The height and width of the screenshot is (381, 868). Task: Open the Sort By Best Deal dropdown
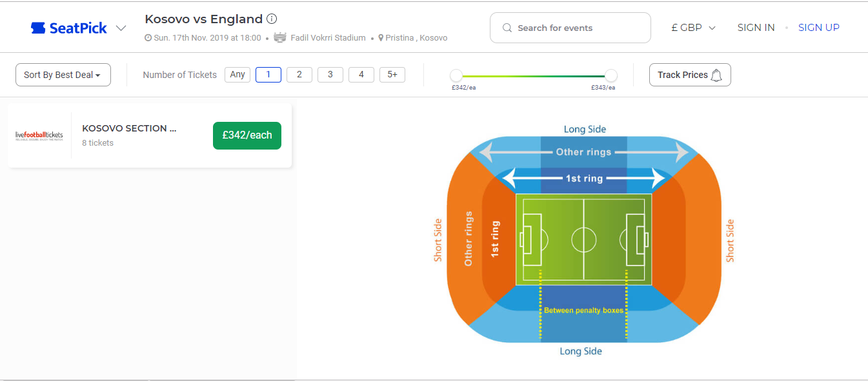coord(63,75)
